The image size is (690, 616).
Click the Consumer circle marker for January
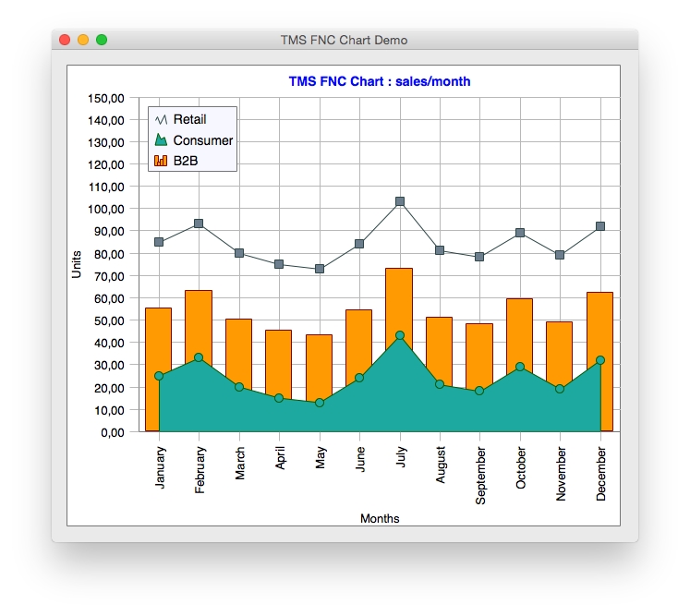coord(159,376)
